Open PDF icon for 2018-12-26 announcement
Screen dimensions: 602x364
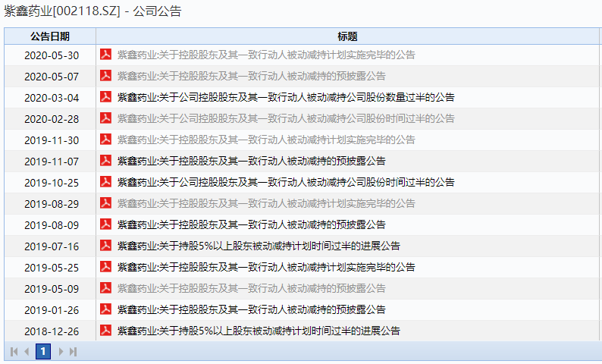click(x=105, y=330)
